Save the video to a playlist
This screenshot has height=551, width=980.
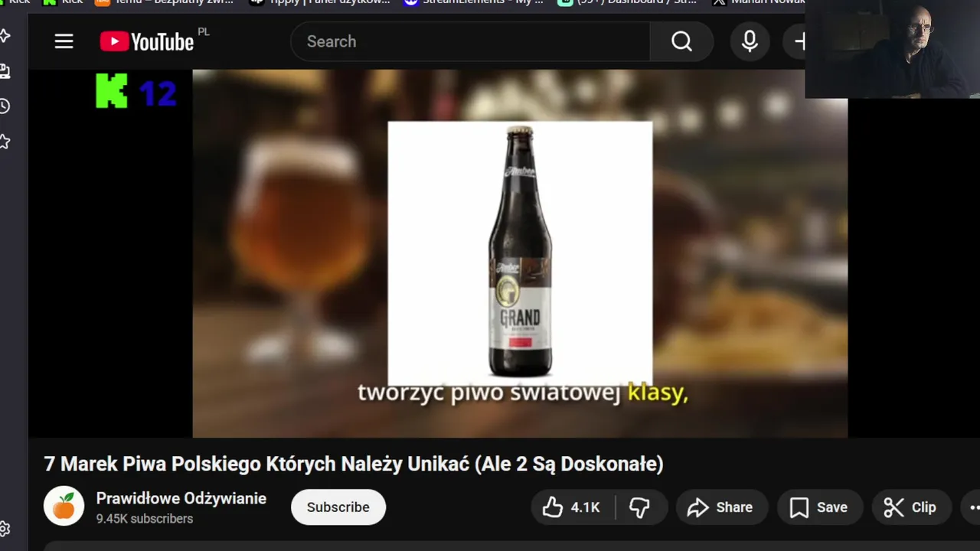tap(819, 507)
